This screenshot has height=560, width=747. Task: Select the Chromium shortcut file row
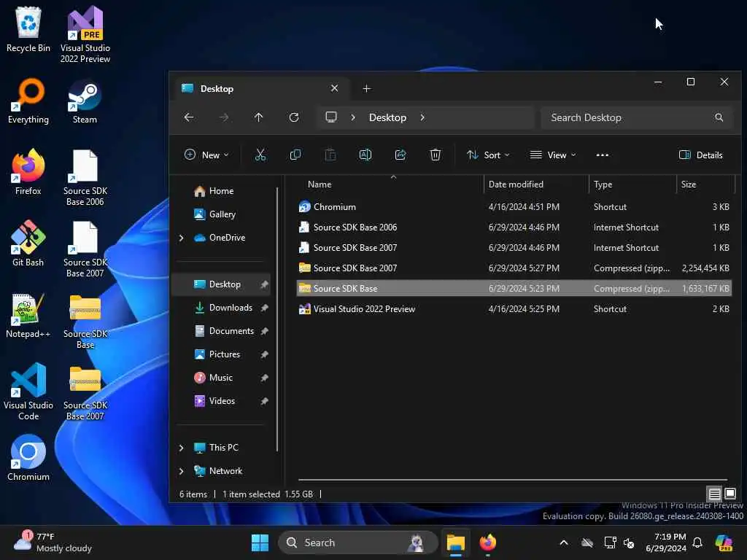point(514,206)
